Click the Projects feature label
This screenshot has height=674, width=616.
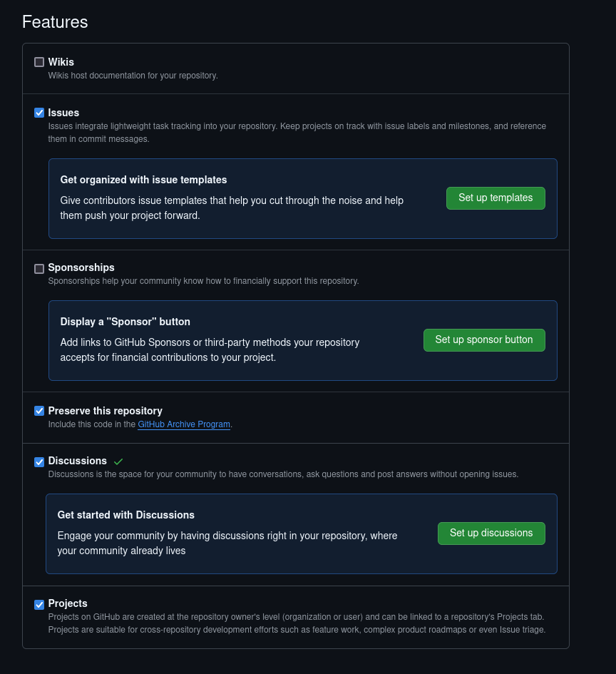click(x=68, y=603)
